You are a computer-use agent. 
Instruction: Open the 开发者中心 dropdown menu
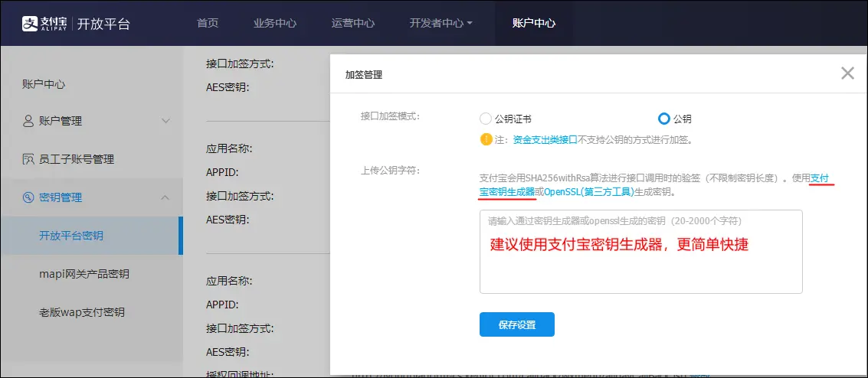[x=441, y=23]
